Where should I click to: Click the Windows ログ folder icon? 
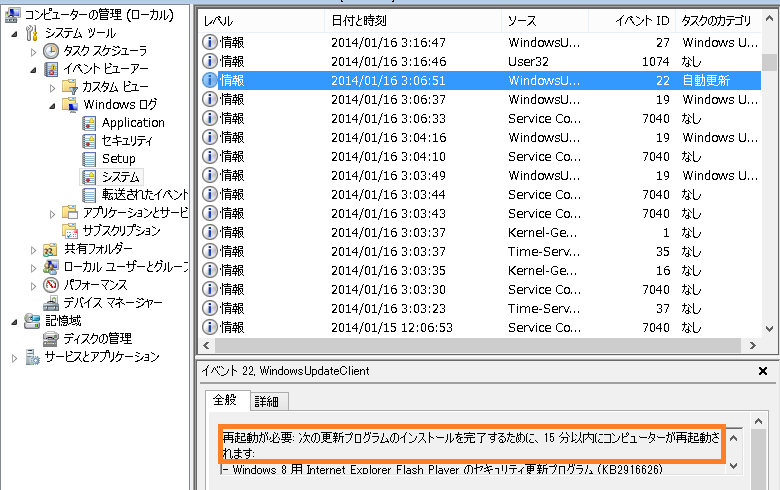70,104
